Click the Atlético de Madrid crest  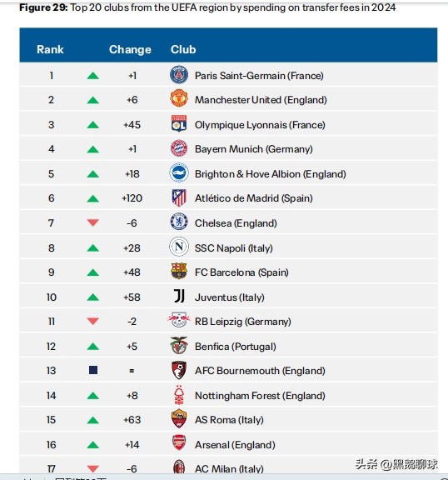pyautogui.click(x=179, y=197)
